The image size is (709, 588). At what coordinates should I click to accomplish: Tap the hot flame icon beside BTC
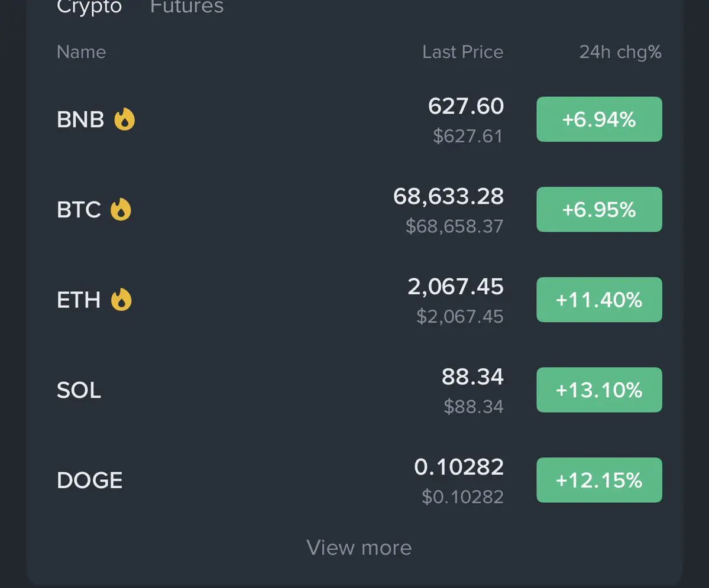tap(121, 210)
